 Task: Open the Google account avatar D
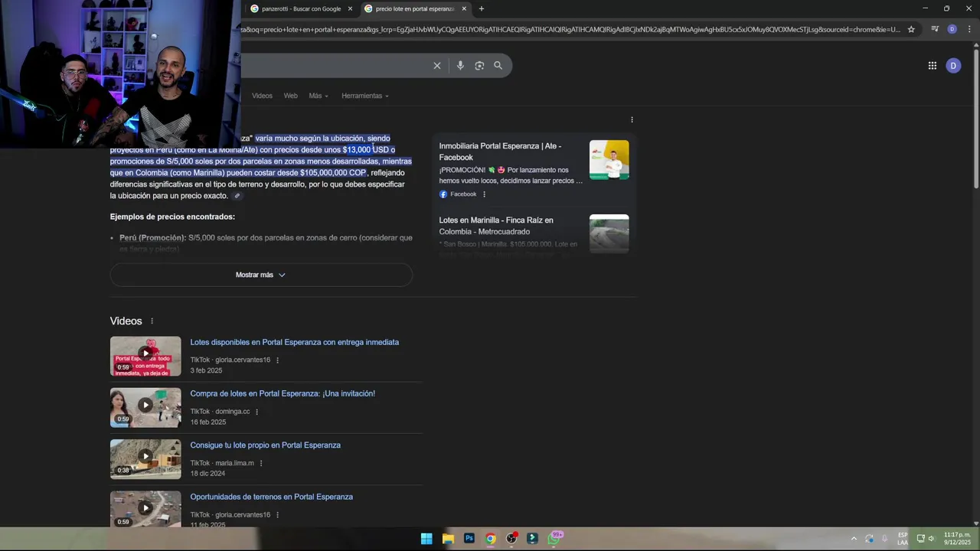pos(953,66)
